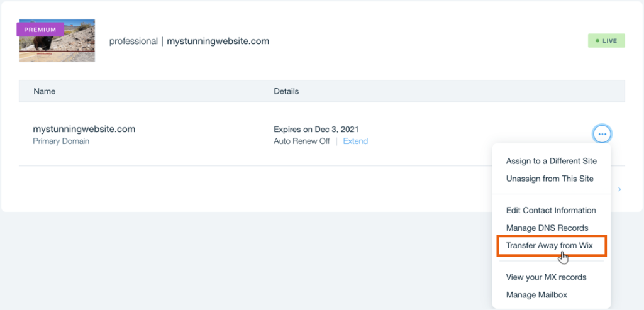Open Edit Contact Information
Screen dimensions: 644x310
point(550,210)
